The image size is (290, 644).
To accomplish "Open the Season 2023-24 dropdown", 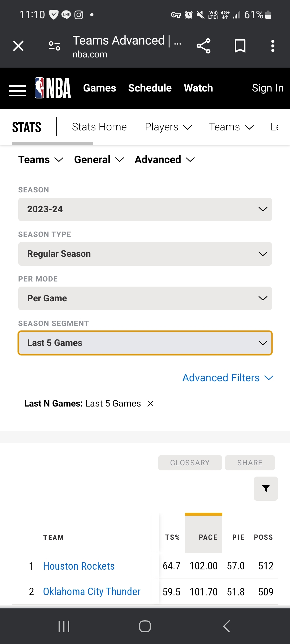I will click(145, 209).
